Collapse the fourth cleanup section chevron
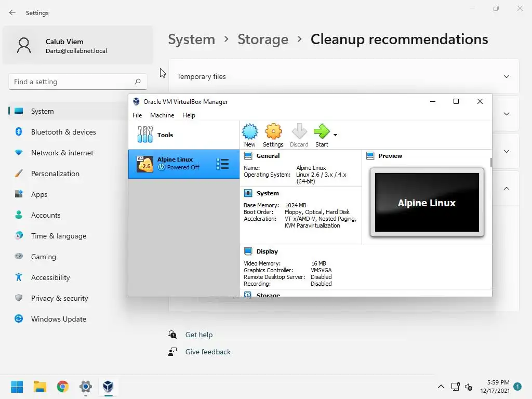The height and width of the screenshot is (399, 532). (506, 189)
